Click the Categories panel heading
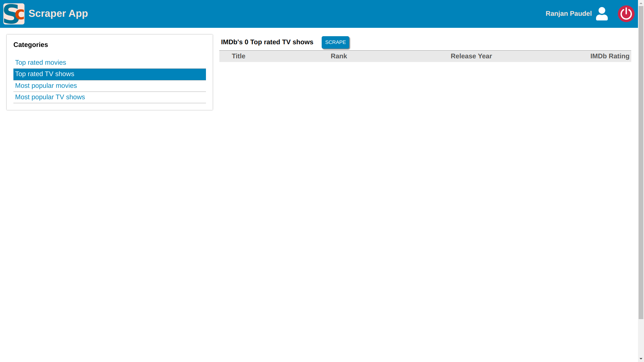The height and width of the screenshot is (362, 644). [31, 45]
